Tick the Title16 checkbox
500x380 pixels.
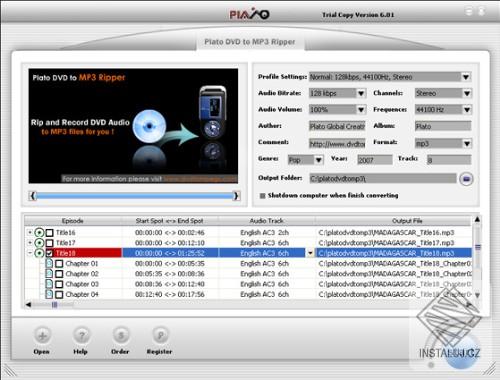pos(49,233)
